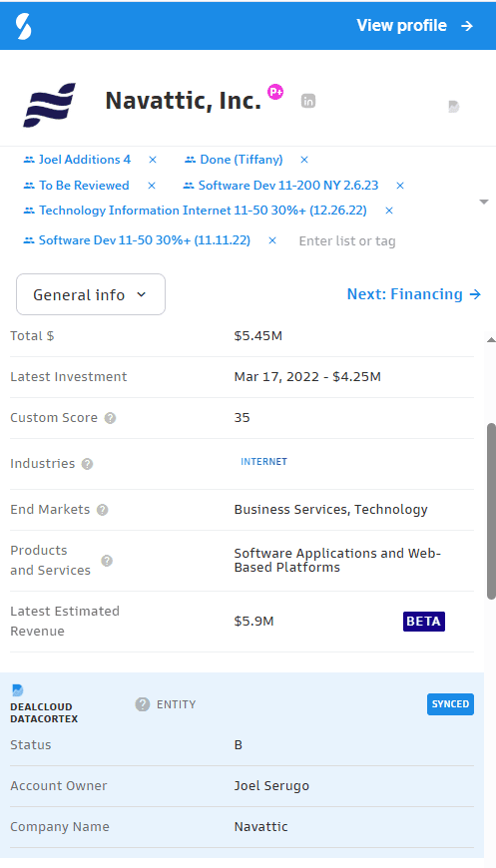
Task: Expand the tags section with the gray arrow
Action: click(484, 203)
